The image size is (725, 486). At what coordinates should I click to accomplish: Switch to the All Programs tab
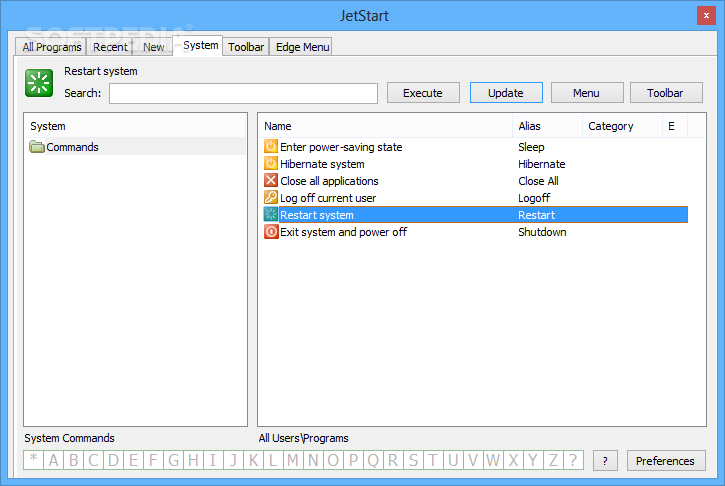51,47
